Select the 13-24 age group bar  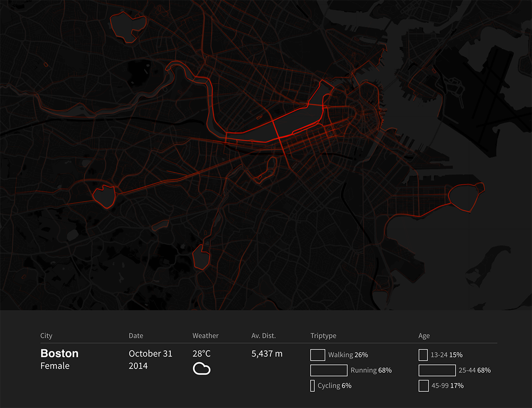click(x=423, y=355)
